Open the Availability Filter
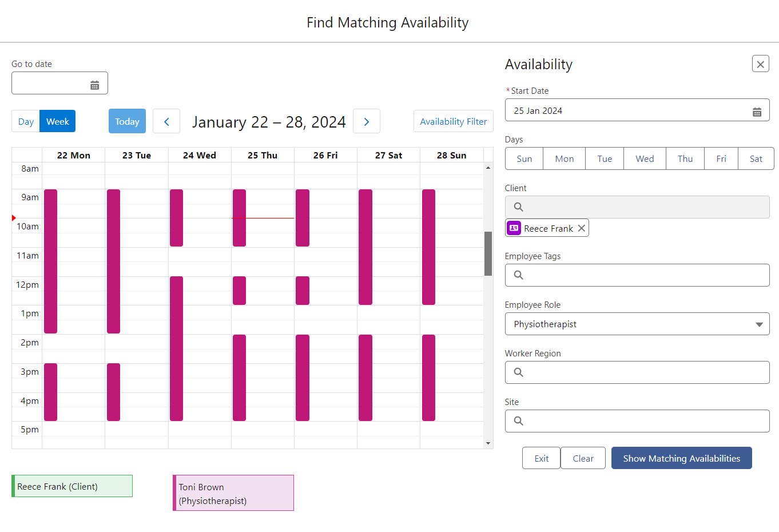The height and width of the screenshot is (532, 779). click(x=453, y=121)
